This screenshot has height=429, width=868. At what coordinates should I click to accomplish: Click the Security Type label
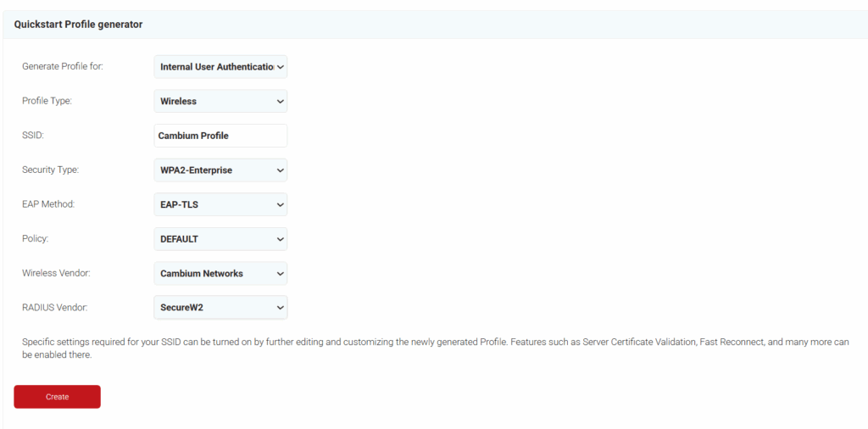(x=50, y=170)
